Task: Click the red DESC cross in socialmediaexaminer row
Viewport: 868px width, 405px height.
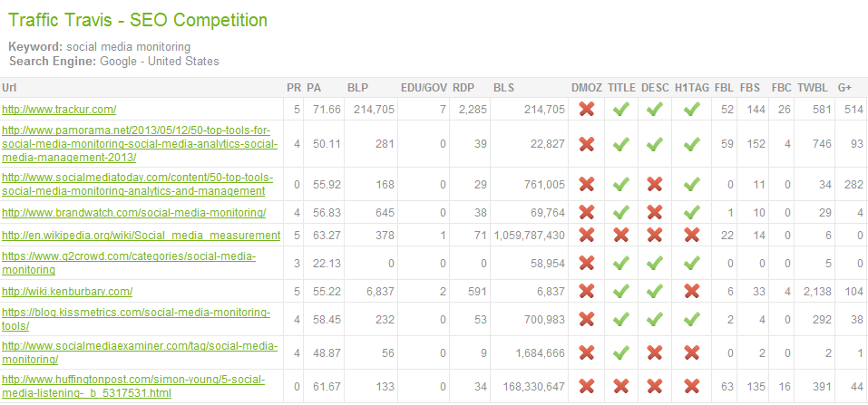Action: click(x=654, y=353)
